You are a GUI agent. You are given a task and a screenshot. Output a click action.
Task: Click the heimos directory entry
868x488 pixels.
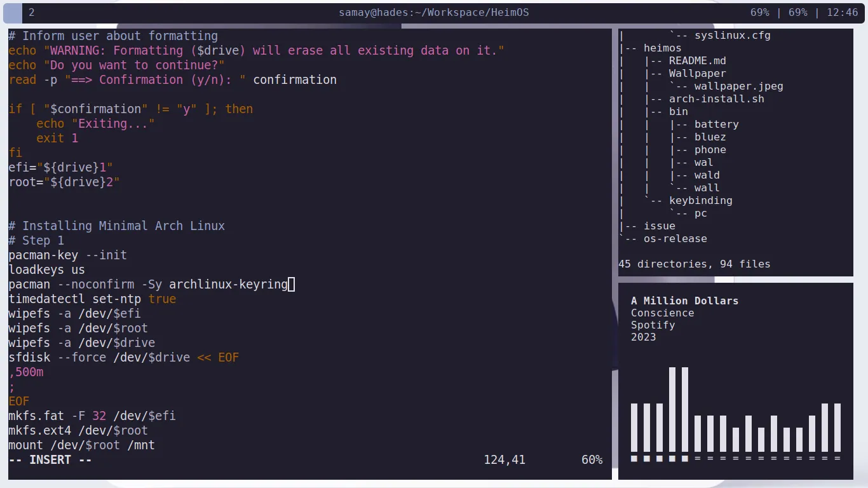(x=662, y=48)
